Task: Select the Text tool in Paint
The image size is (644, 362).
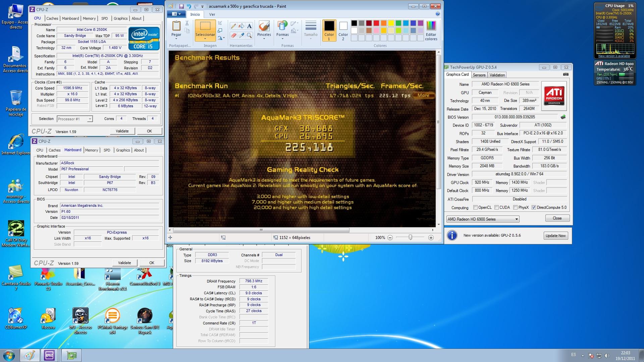Action: click(x=249, y=26)
